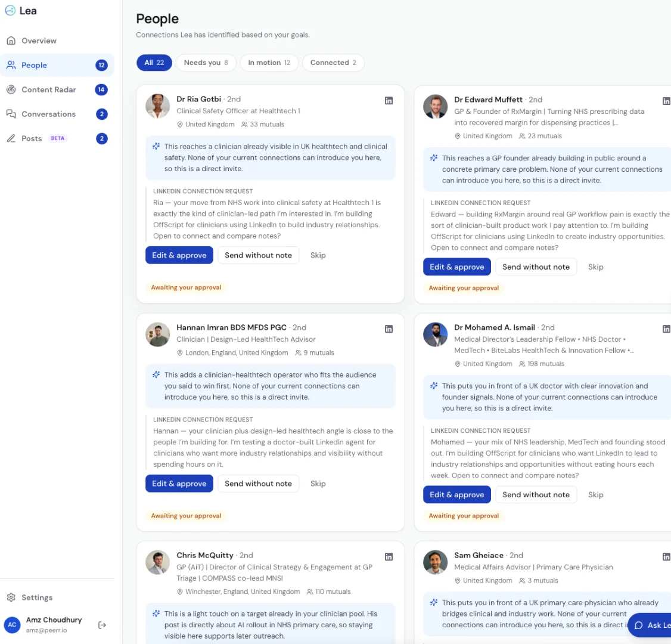
Task: Click 'amz@peerr.io' account email
Action: pyautogui.click(x=46, y=630)
